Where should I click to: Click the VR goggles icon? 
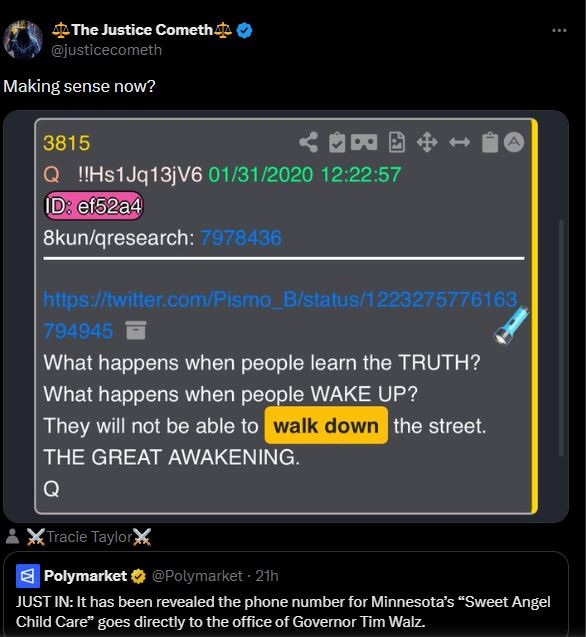[x=364, y=142]
